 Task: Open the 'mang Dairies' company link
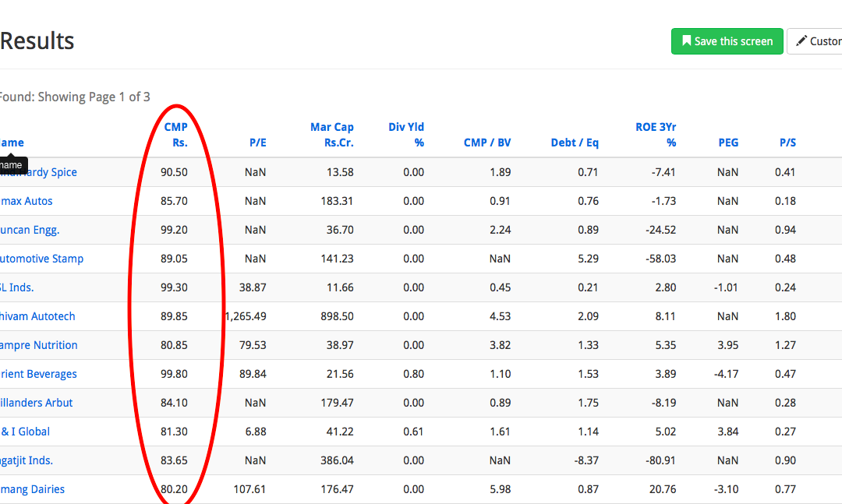(32, 489)
